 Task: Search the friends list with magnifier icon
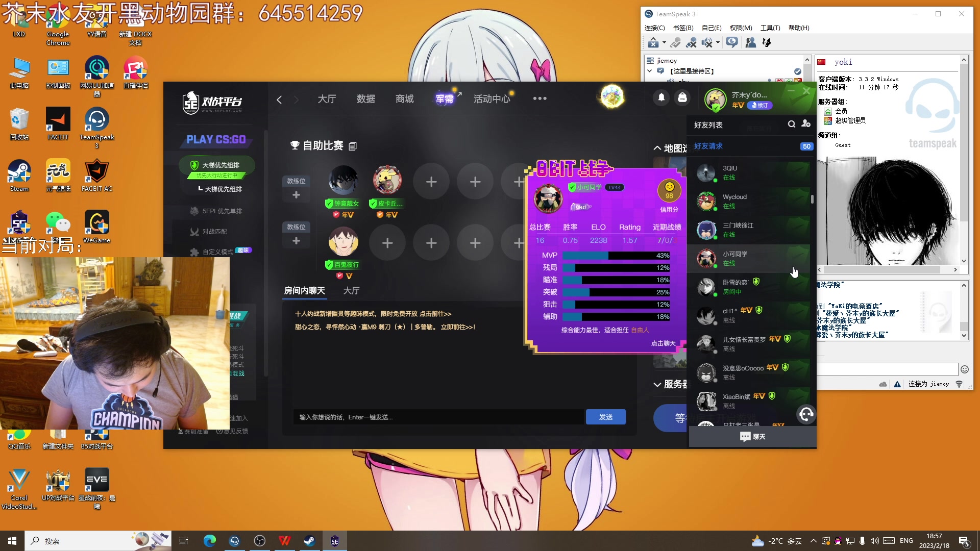tap(792, 124)
